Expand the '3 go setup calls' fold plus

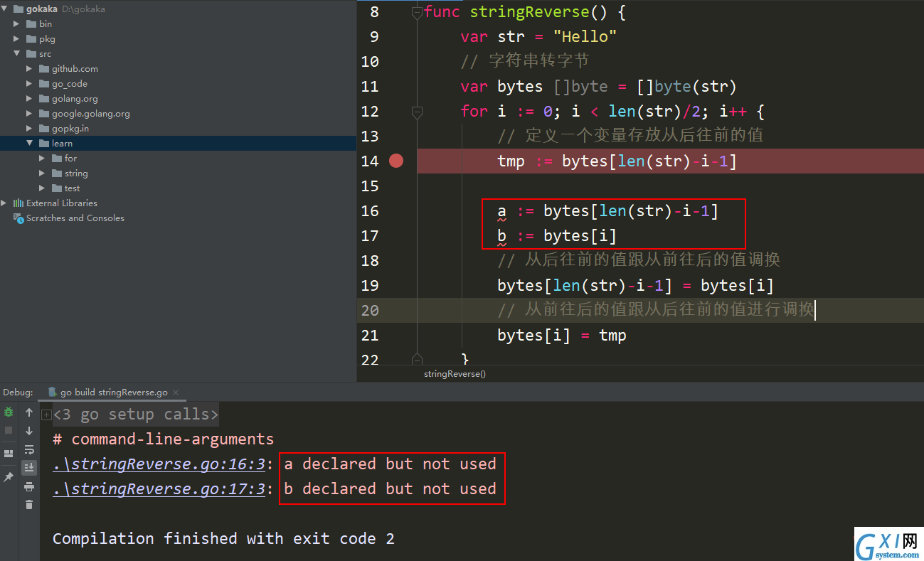[46, 415]
